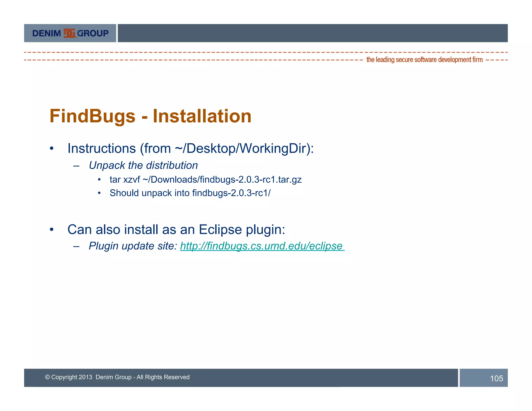Click the dash before Plugin update site
The height and width of the screenshot is (411, 532).
coord(76,246)
